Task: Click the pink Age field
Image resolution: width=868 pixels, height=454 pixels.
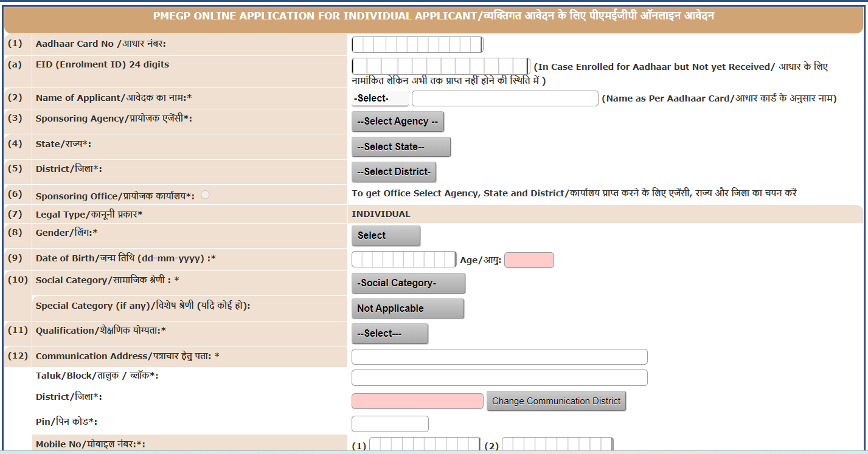Action: coord(529,260)
